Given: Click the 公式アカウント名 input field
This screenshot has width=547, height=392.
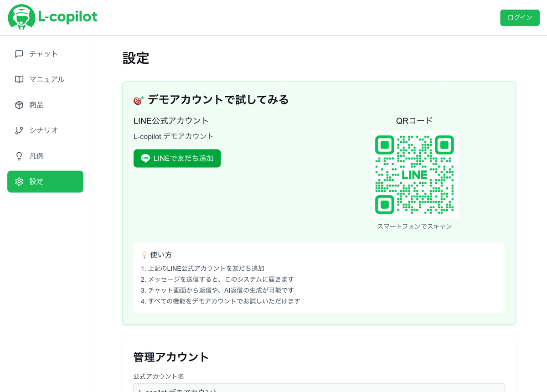Looking at the screenshot, I should pos(319,390).
